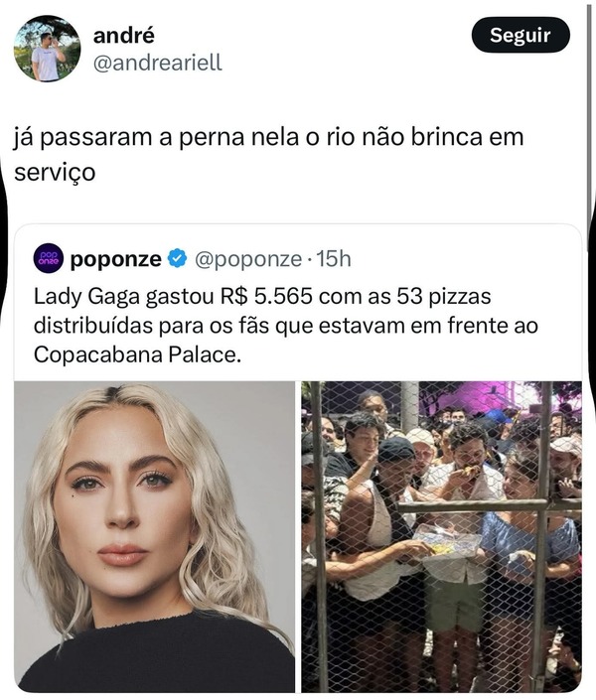Click the 15h timestamp
596x700 pixels.
(334, 259)
